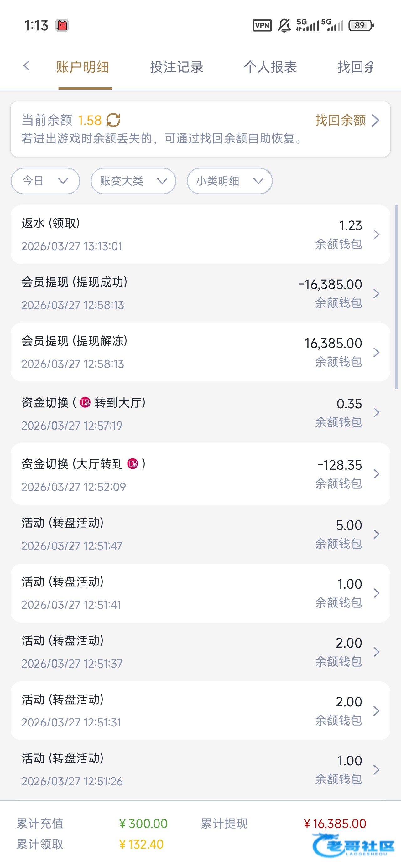Tap the 找回余额 link

347,120
